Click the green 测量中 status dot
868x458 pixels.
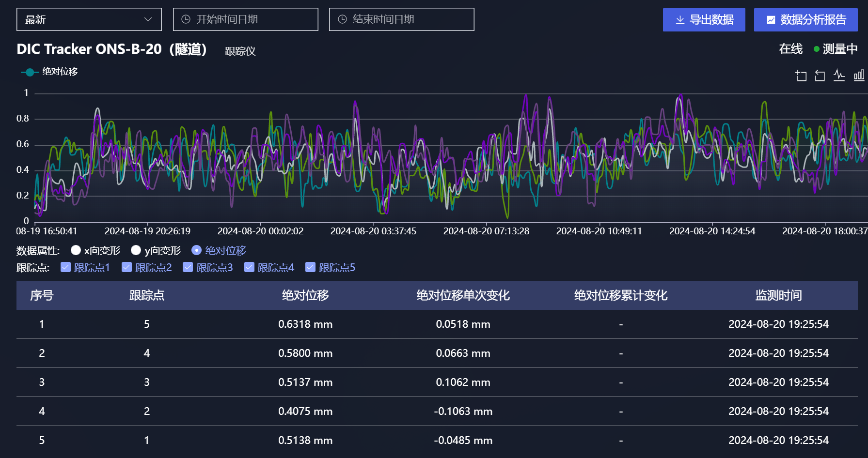[x=817, y=49]
